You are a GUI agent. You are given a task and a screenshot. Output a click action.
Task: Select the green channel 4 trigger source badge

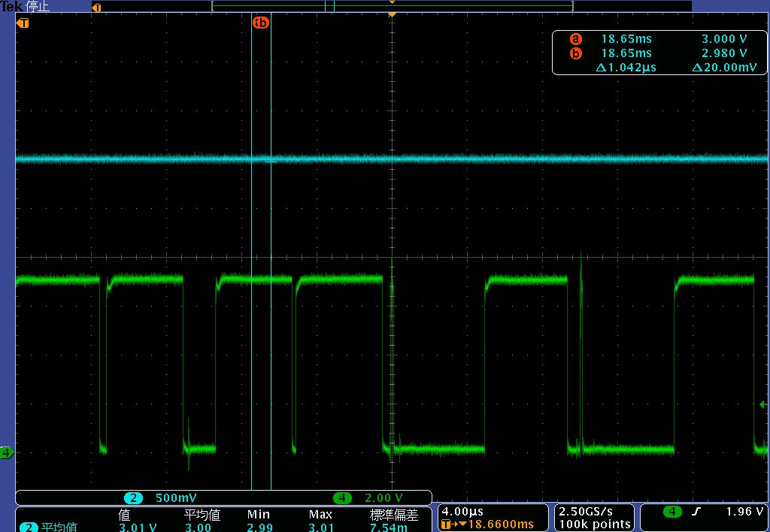pyautogui.click(x=671, y=511)
